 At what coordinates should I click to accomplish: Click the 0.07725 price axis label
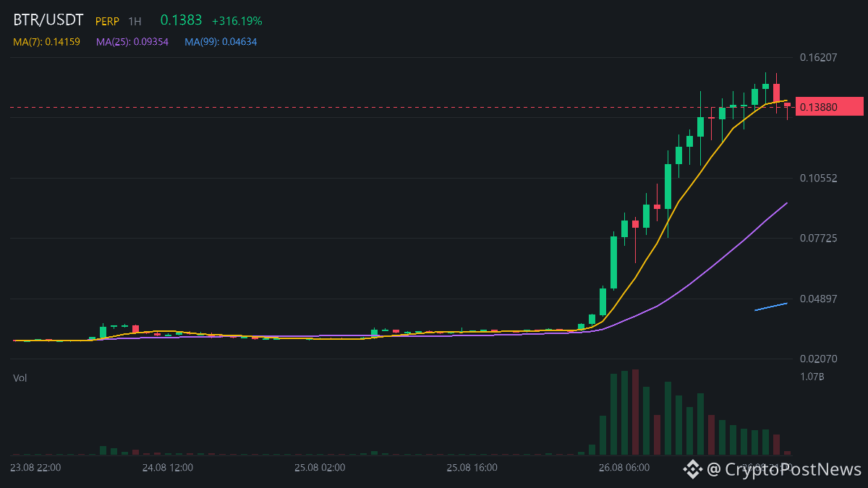(x=818, y=238)
